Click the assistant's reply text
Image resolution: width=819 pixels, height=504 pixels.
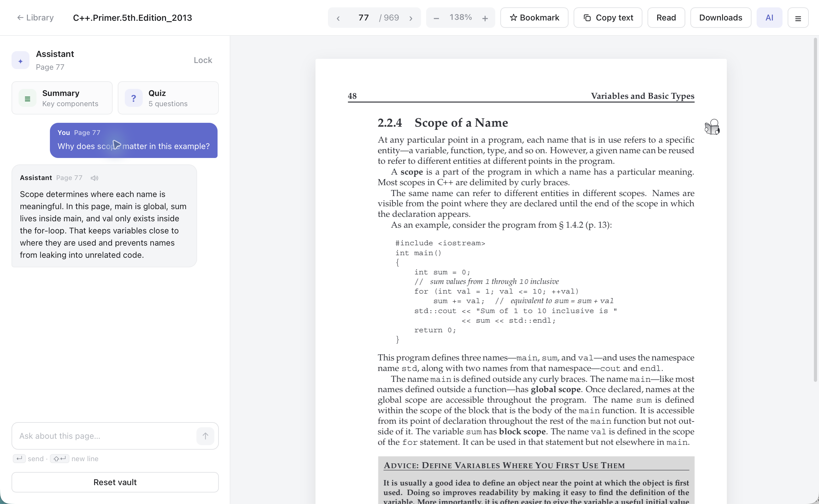click(103, 224)
